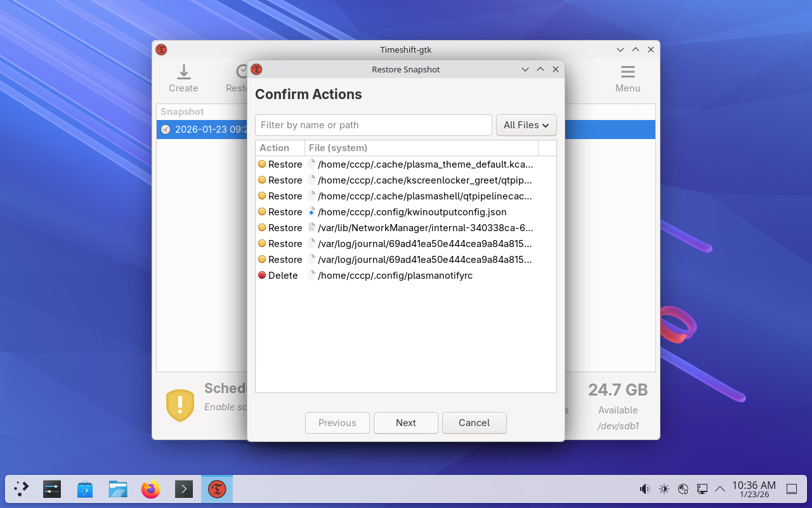Image resolution: width=812 pixels, height=508 pixels.
Task: Click the volume speaker tray icon
Action: click(645, 489)
